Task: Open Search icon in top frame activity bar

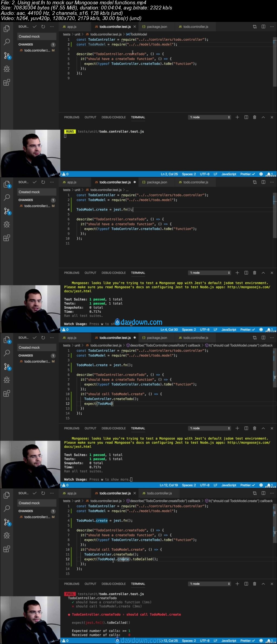Action: [x=7, y=42]
